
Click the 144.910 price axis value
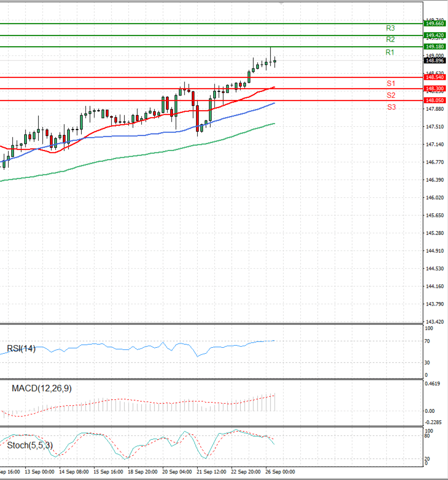coord(435,251)
